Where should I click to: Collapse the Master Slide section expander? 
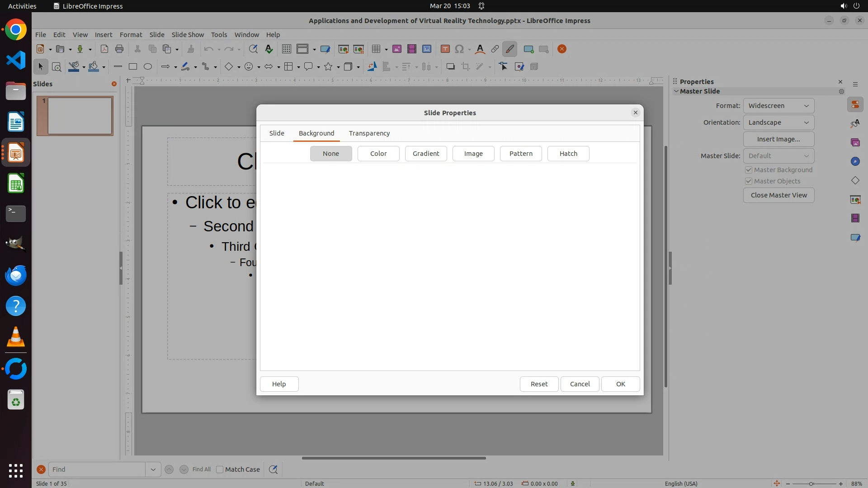coord(676,91)
